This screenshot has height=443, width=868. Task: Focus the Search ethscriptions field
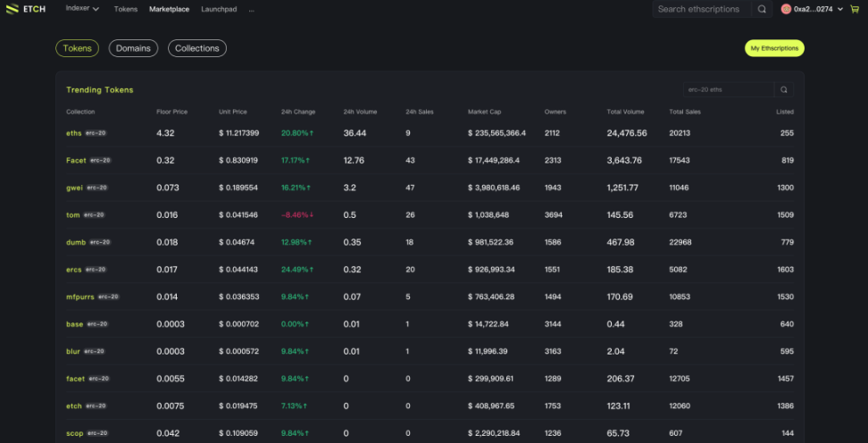click(699, 9)
